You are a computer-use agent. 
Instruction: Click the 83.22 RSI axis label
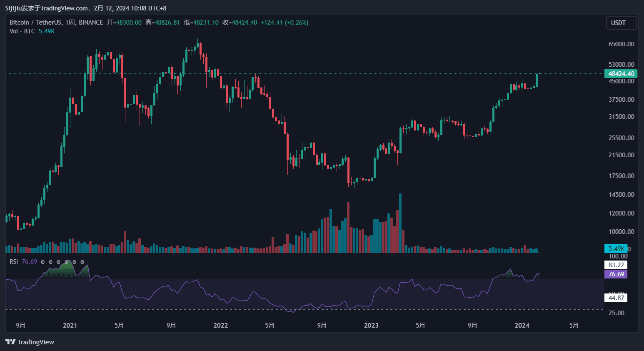point(616,265)
